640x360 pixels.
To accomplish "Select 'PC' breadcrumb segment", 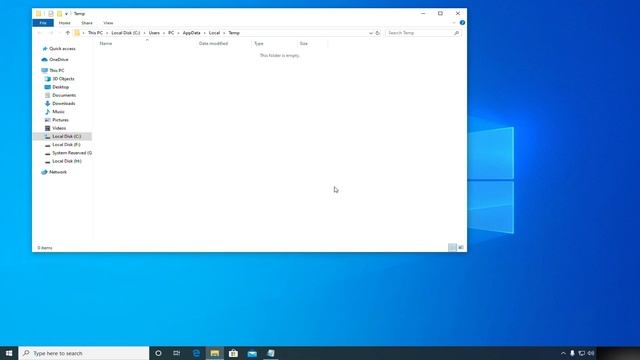I will (x=171, y=33).
